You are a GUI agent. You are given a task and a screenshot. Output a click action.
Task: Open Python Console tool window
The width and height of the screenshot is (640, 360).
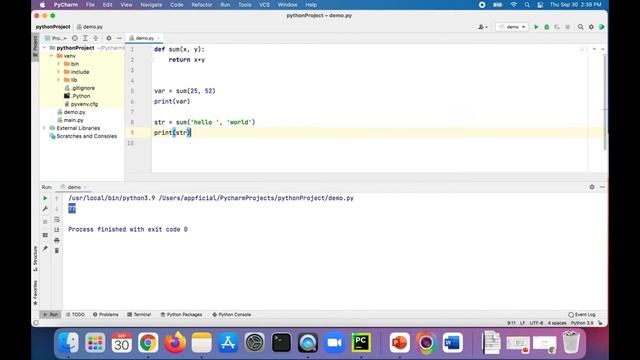pos(231,315)
